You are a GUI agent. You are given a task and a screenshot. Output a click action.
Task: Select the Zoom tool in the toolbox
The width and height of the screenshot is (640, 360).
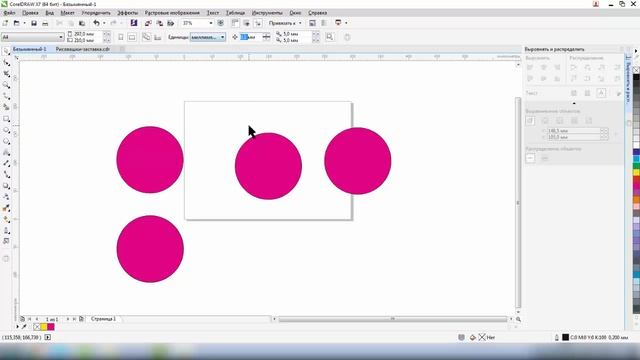pos(6,85)
